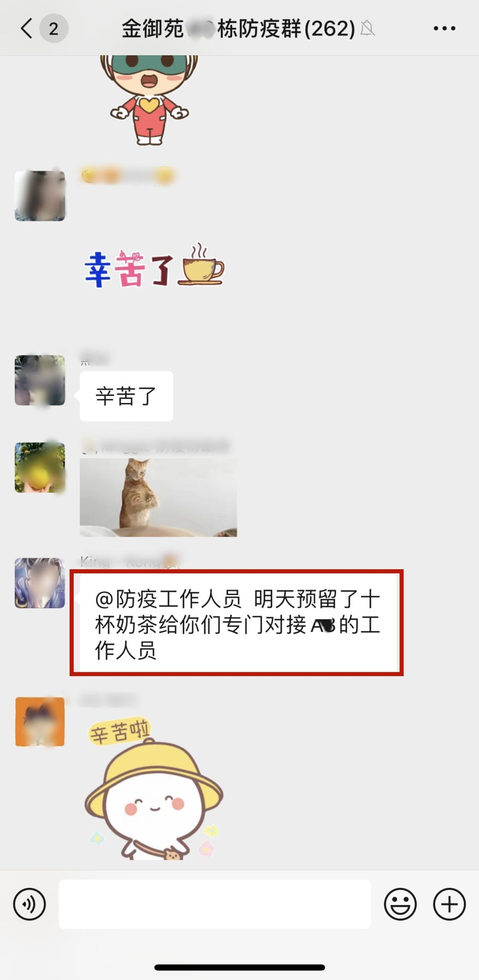Viewport: 479px width, 980px height.
Task: Open the group title 金御苑 防疫群
Action: click(238, 29)
